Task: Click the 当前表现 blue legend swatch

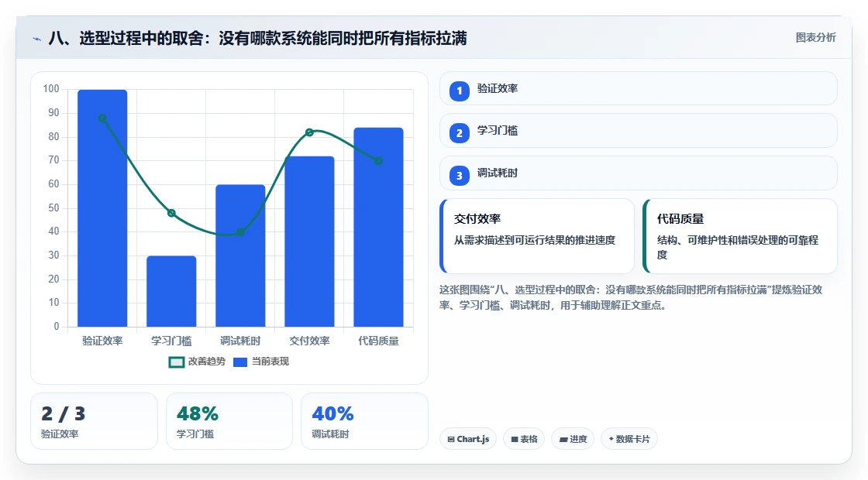Action: (240, 362)
